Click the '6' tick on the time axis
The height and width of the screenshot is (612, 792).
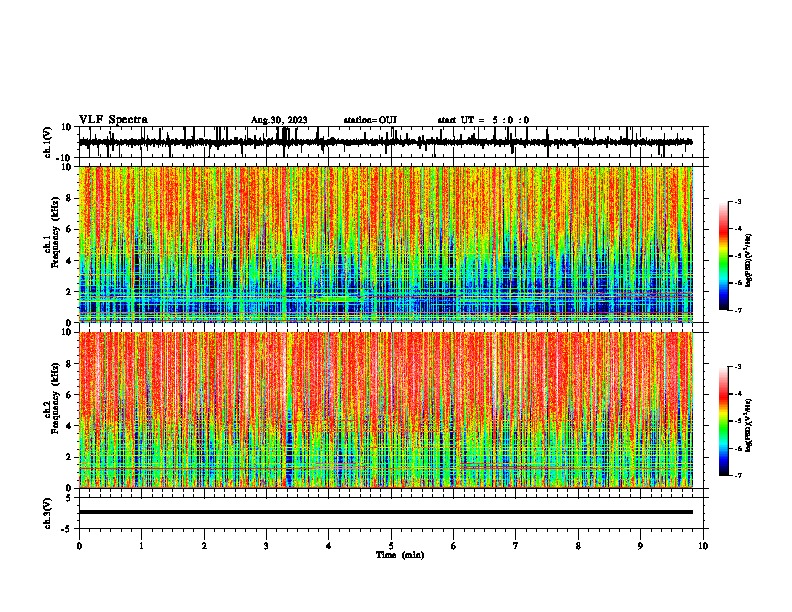pos(453,546)
